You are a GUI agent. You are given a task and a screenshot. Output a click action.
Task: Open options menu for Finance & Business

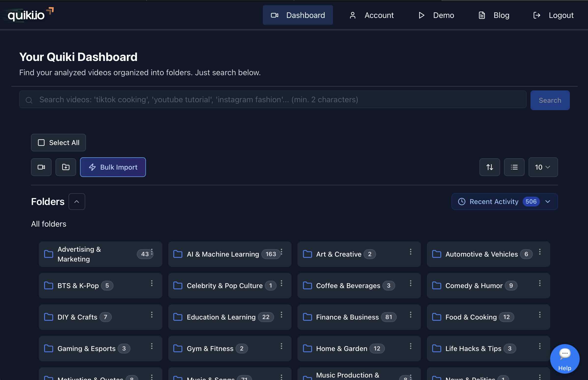[410, 315]
